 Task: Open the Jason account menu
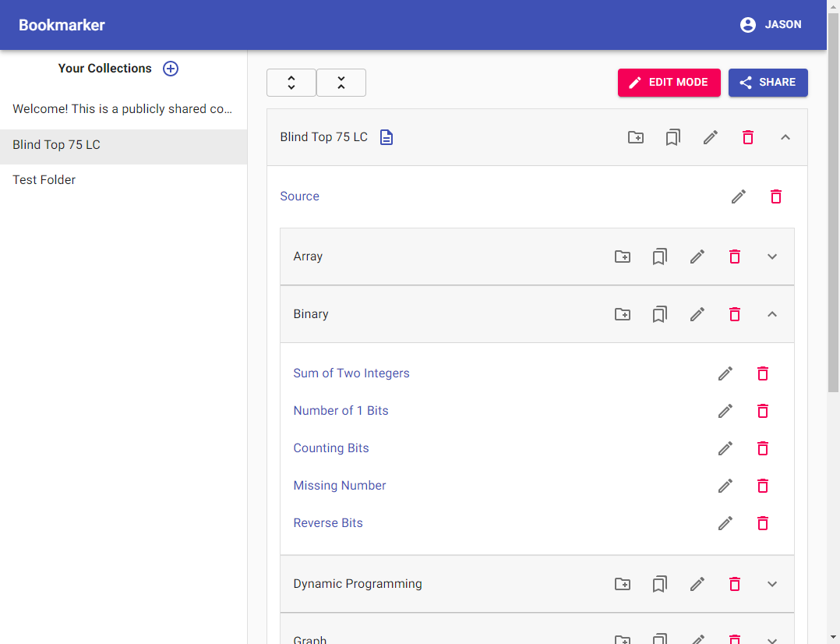tap(771, 25)
